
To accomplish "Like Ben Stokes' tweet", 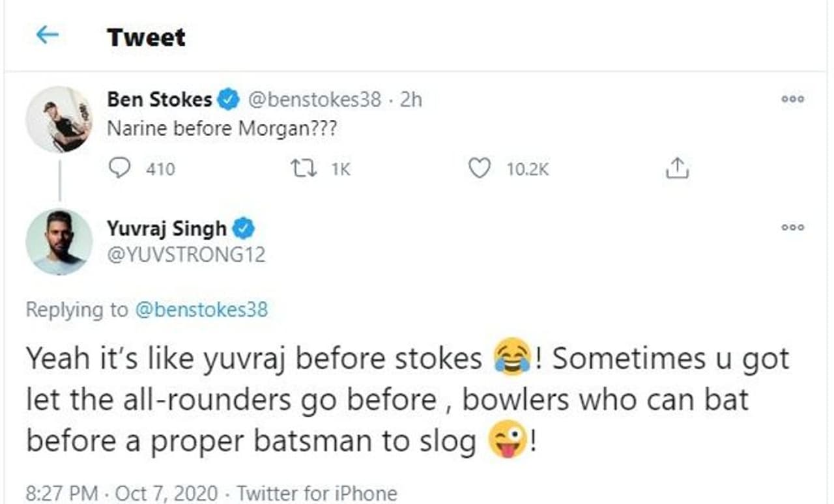I will point(480,169).
